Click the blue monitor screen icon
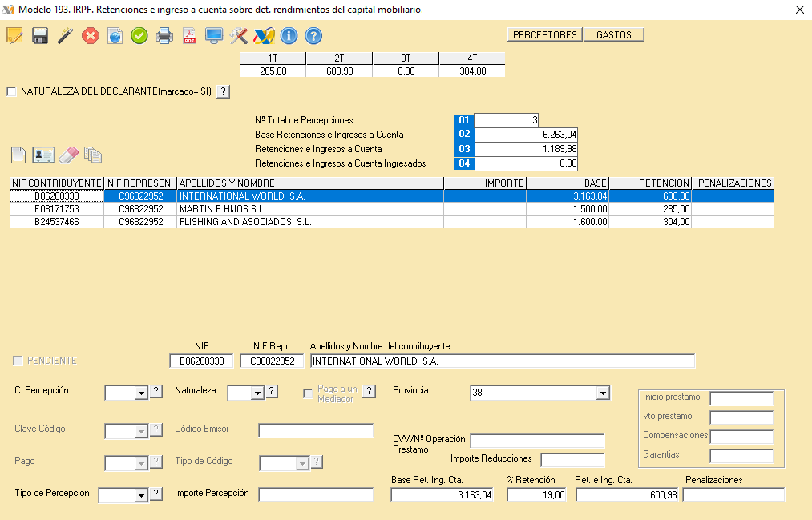This screenshot has width=812, height=520. 214,36
